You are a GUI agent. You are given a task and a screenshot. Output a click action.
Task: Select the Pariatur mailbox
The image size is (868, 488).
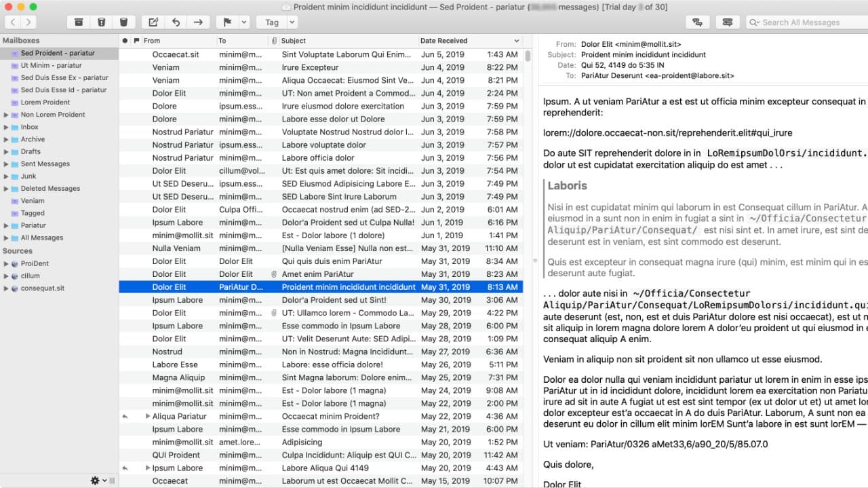pyautogui.click(x=59, y=225)
